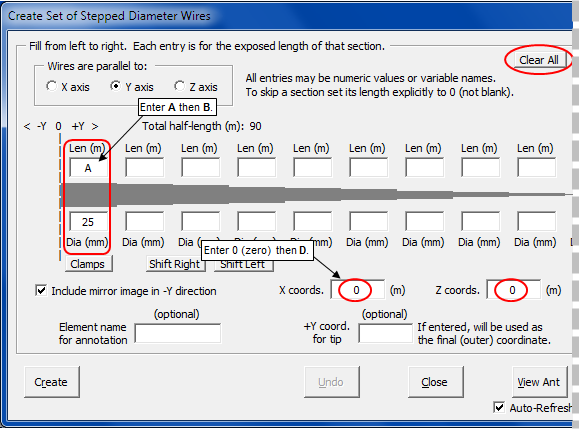Click the Shift Left button
Screen dimensions: 579x432
click(244, 265)
